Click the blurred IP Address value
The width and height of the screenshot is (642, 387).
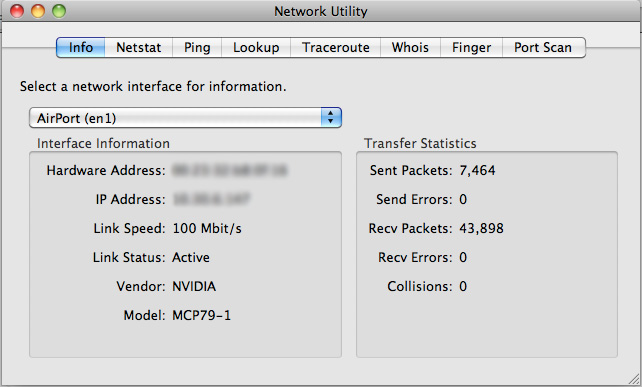coord(211,199)
